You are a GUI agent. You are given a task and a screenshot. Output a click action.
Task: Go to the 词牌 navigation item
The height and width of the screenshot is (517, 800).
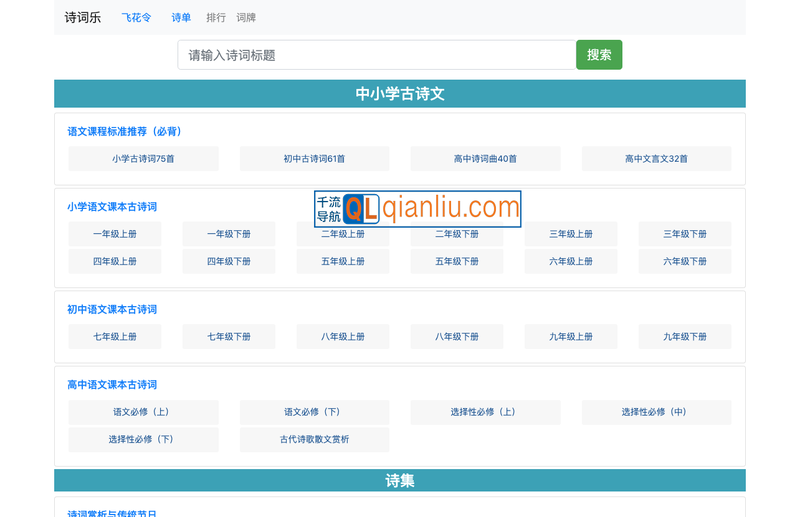tap(247, 17)
